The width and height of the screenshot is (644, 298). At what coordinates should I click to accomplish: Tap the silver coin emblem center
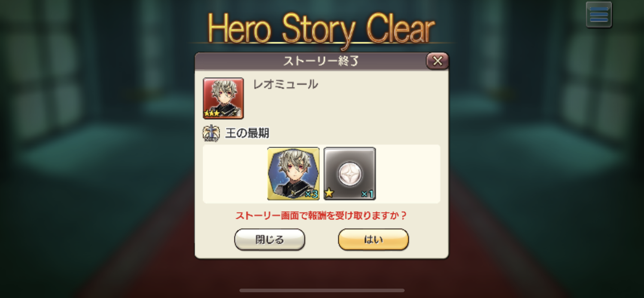350,174
